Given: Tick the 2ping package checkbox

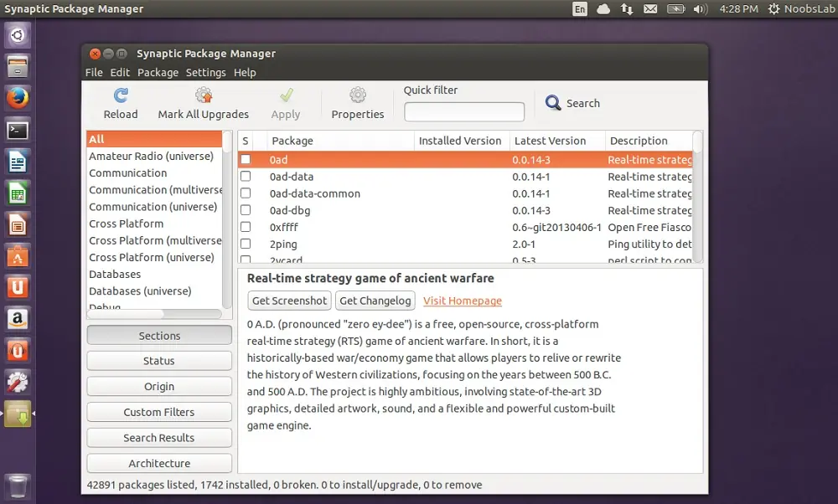Looking at the screenshot, I should pos(246,244).
